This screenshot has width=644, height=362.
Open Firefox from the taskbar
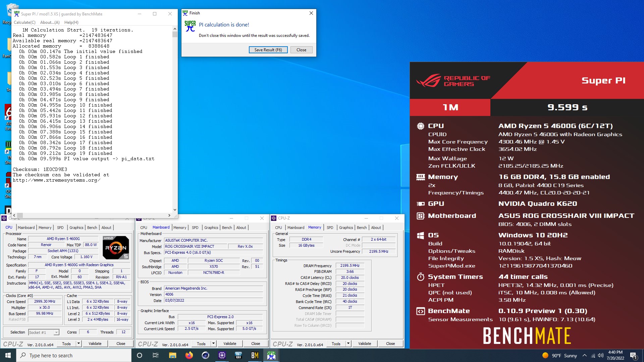[x=189, y=355]
